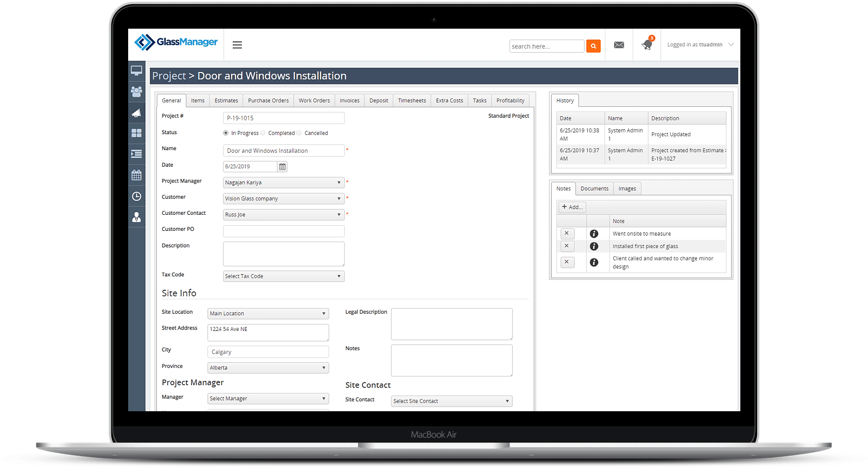Click the Description text area
Image resolution: width=868 pixels, height=467 pixels.
pos(283,254)
